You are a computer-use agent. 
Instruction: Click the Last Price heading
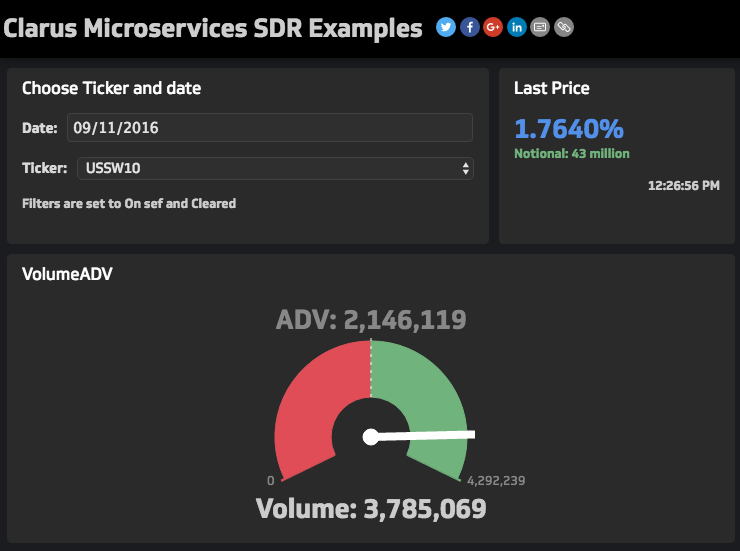pyautogui.click(x=552, y=88)
